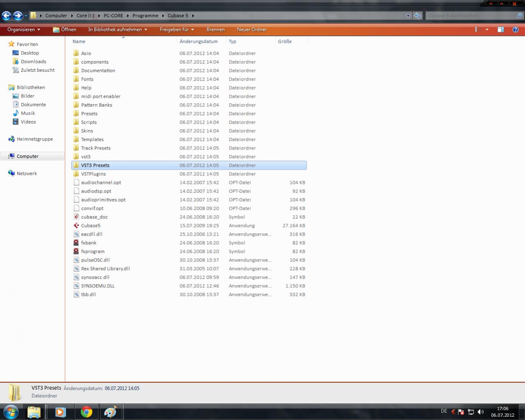
Task: Click the Action Center flag icon
Action: pos(461,412)
